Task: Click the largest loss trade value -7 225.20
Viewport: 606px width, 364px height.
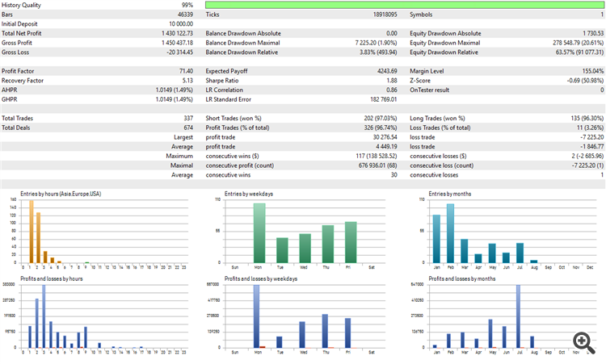Action: 591,137
